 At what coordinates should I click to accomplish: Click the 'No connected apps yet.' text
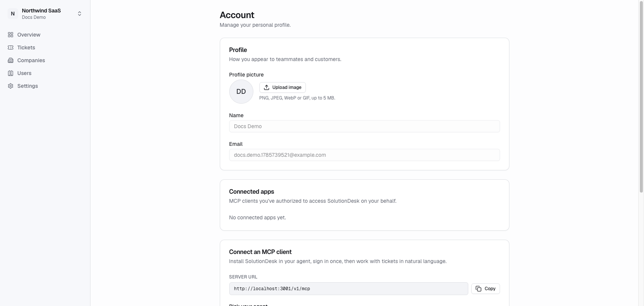(258, 217)
